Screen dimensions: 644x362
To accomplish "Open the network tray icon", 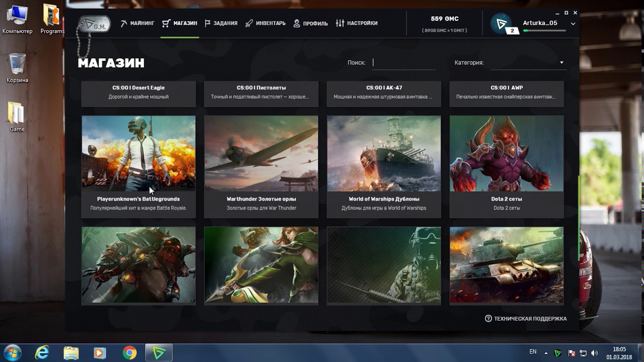I will [583, 353].
